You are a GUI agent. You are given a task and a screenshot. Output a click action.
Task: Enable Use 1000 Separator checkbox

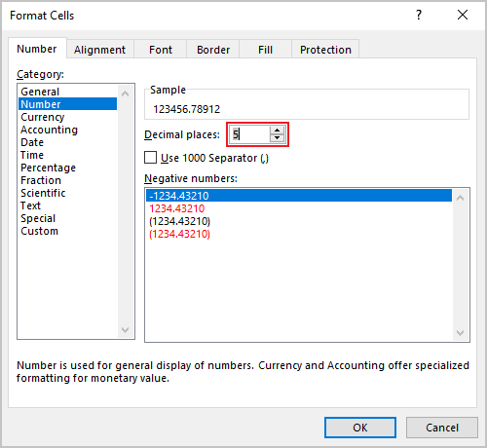pyautogui.click(x=150, y=158)
